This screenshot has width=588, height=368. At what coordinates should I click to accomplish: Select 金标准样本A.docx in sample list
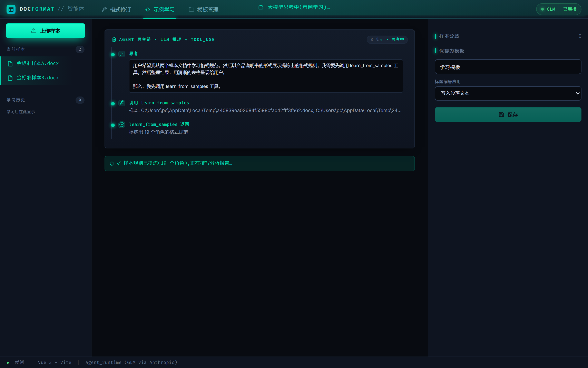point(46,64)
